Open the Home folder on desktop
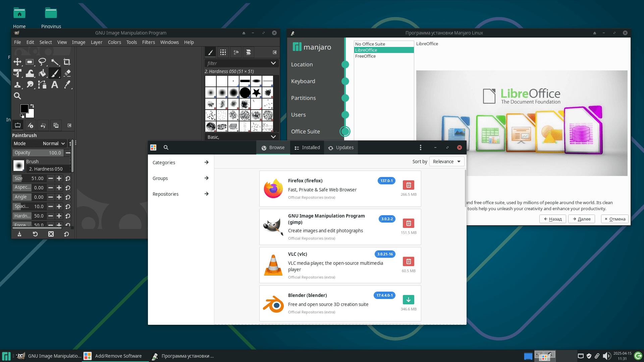Image resolution: width=644 pixels, height=362 pixels. (19, 17)
